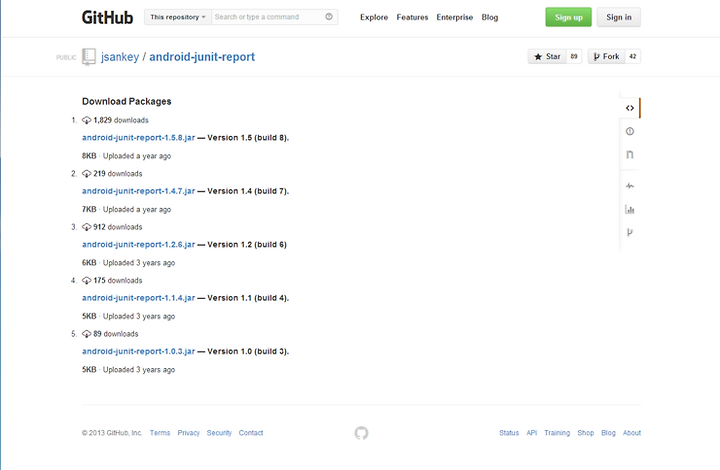Open the Enterprise menu item
The height and width of the screenshot is (470, 720).
pos(455,17)
